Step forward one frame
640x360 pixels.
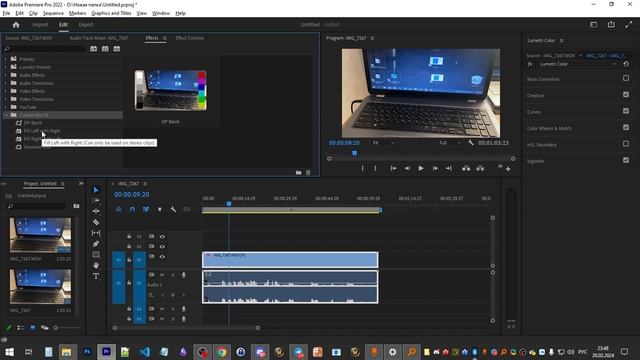435,168
